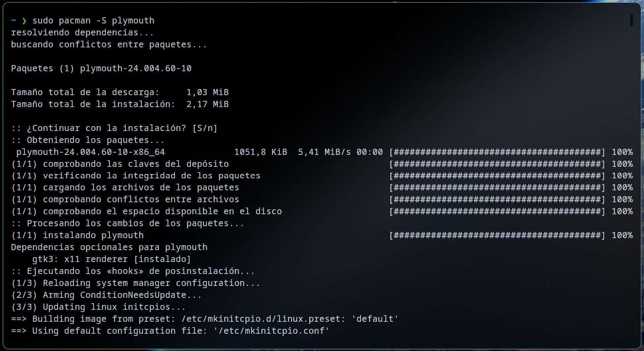644x351 pixels.
Task: Click the 'gtk3: x11 renderer [instalado]' line
Action: pos(112,259)
